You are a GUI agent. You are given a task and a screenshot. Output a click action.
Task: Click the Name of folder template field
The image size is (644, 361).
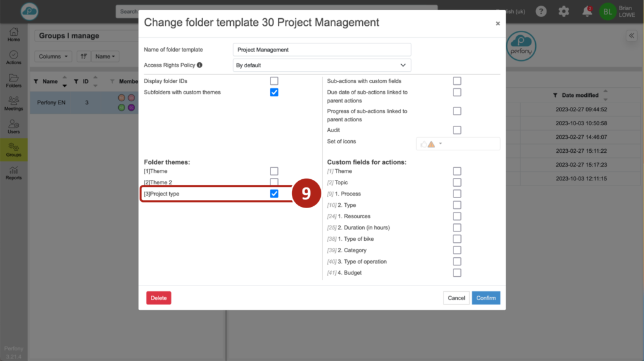pyautogui.click(x=322, y=50)
